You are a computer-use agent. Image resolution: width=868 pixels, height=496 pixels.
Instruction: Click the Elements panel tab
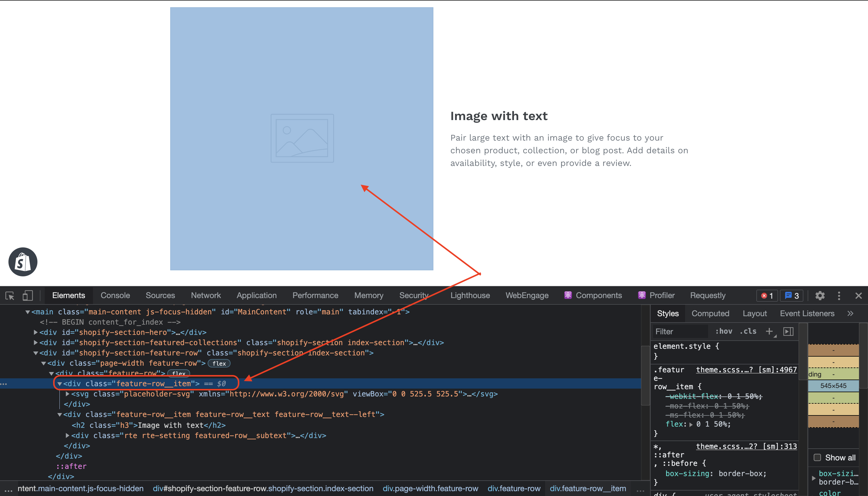[x=68, y=296]
